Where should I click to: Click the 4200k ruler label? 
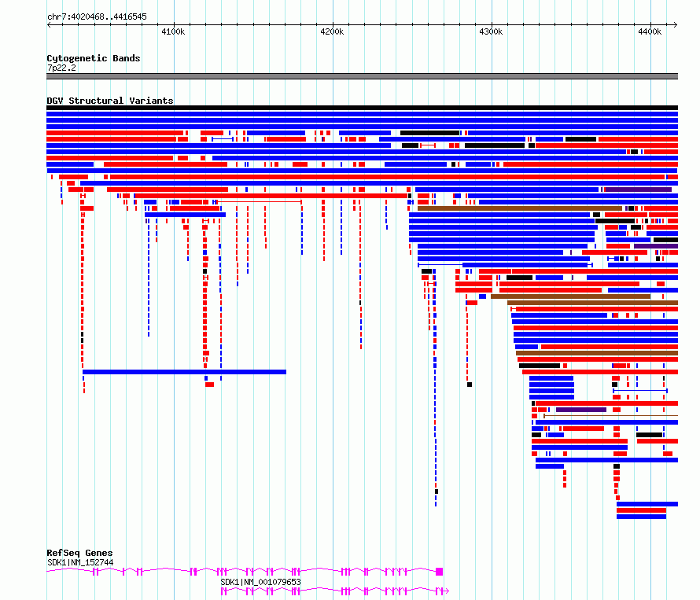point(332,31)
